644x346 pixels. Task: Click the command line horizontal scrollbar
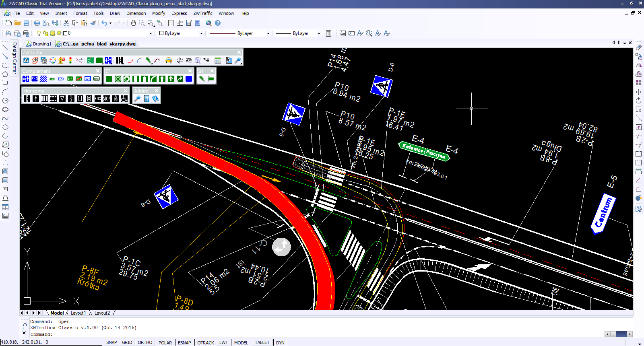point(619,334)
